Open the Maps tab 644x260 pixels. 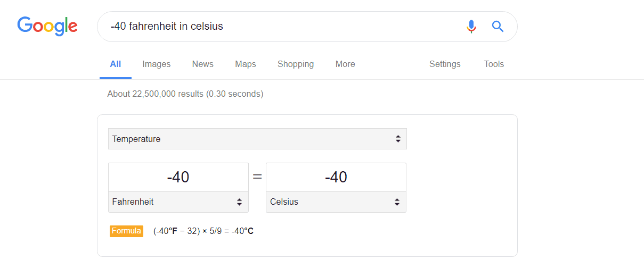(x=246, y=64)
